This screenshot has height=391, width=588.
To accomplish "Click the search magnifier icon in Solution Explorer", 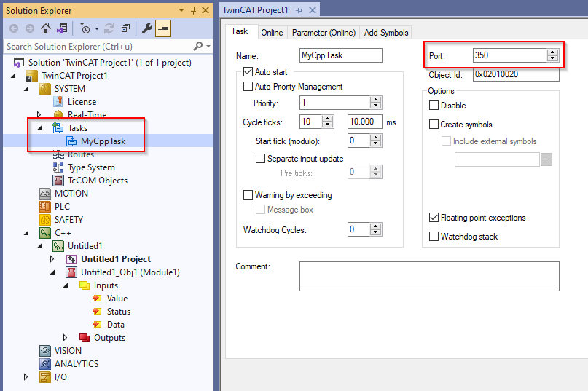I will click(x=197, y=46).
